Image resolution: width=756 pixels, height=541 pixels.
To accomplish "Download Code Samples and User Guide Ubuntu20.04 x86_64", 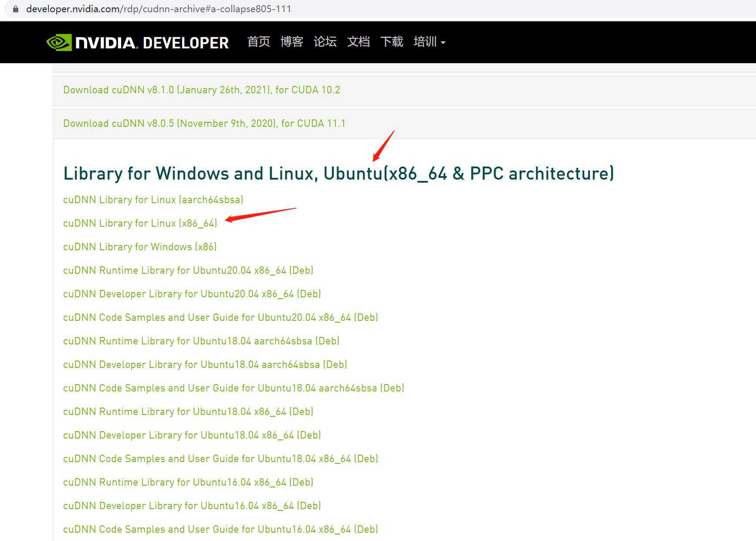I will coord(220,317).
